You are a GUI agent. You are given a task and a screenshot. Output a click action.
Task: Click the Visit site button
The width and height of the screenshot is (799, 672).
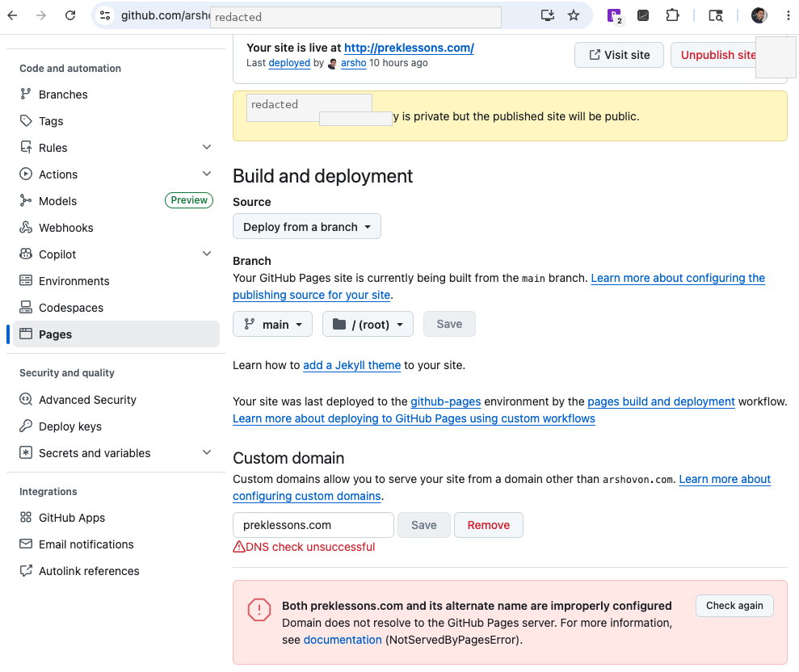tap(619, 55)
